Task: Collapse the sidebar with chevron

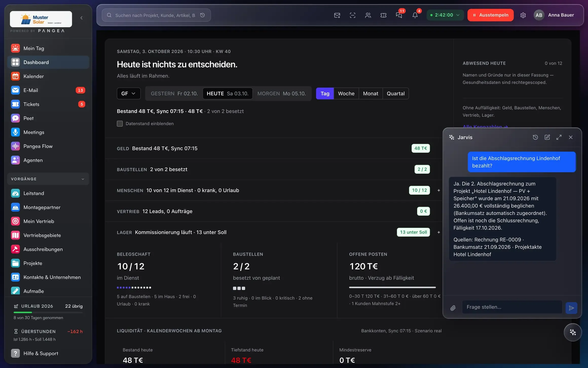Action: (x=81, y=18)
